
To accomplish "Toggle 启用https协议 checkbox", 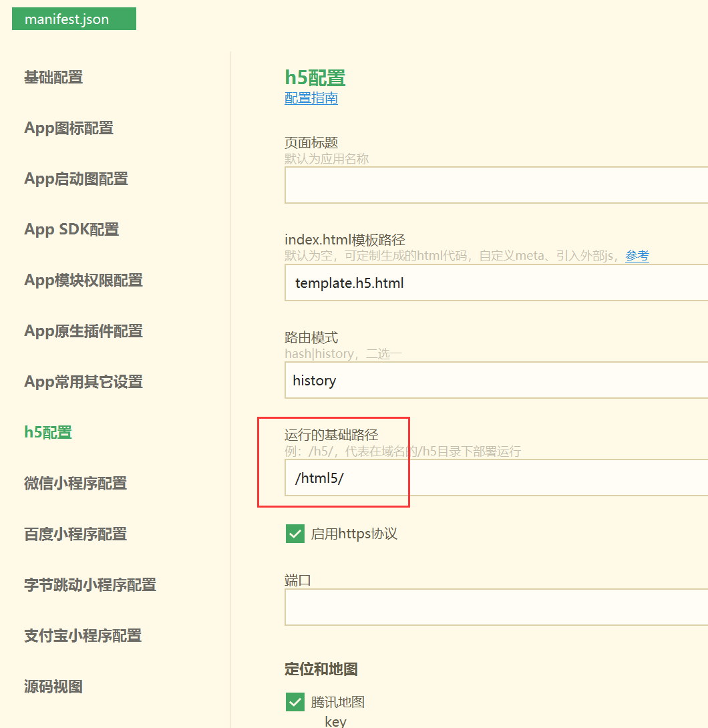I will click(x=295, y=534).
